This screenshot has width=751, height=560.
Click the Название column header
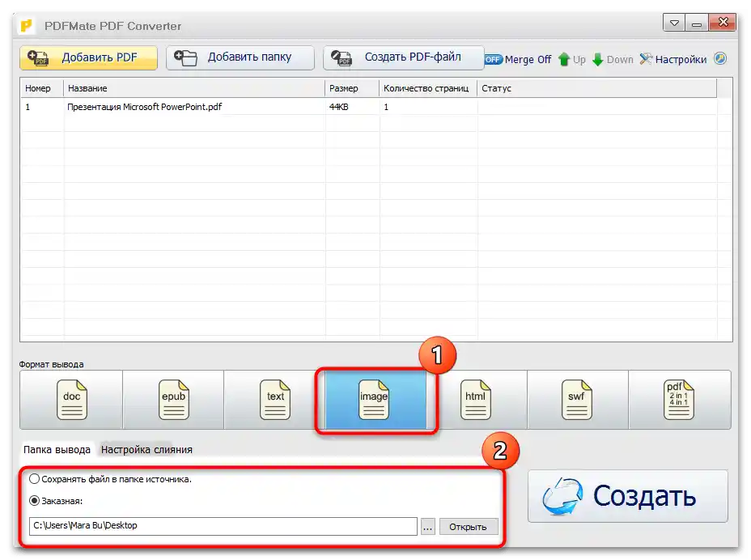pos(194,88)
